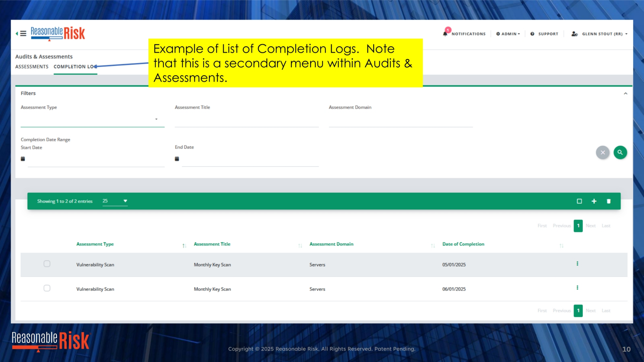Viewport: 644px width, 362px height.
Task: Open the Assessment Type filter dropdown
Action: (93, 119)
